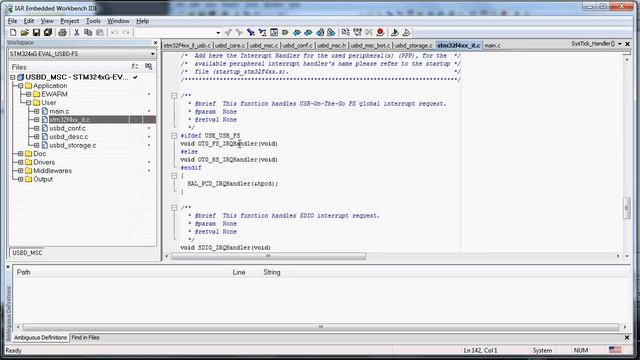Close the Workspace panel with its X
The height and width of the screenshot is (360, 640).
pos(155,42)
